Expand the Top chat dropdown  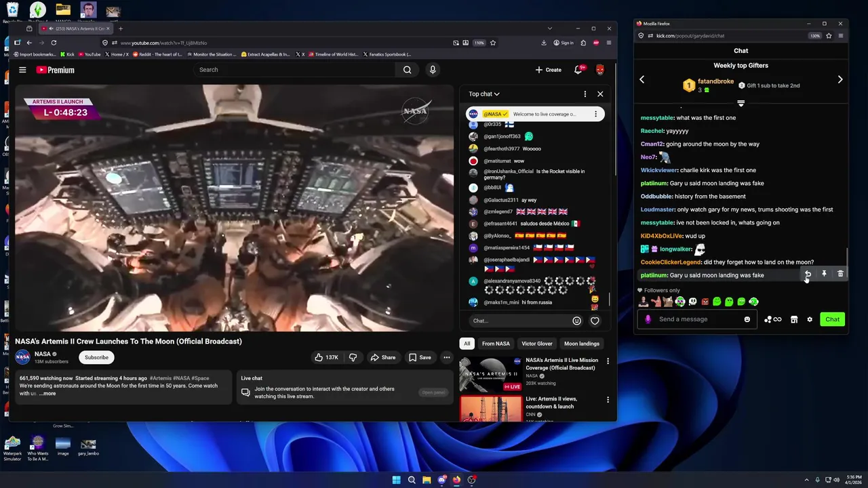click(484, 94)
